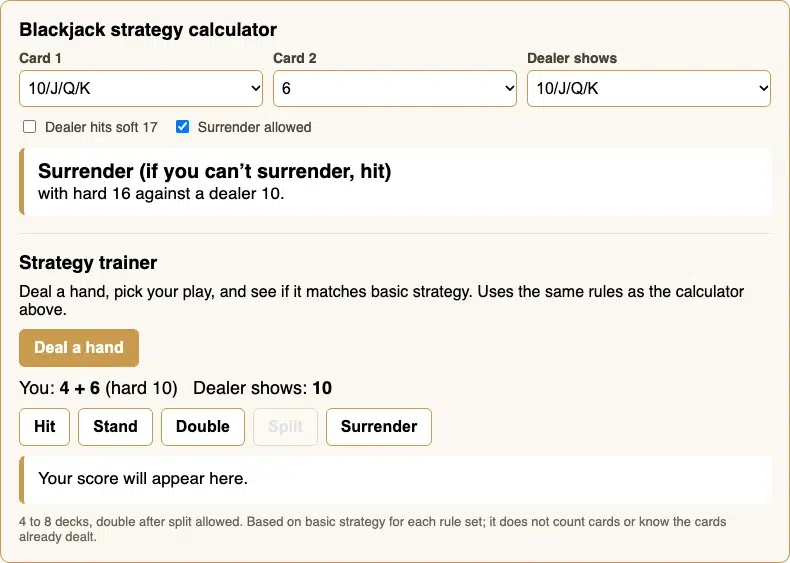Click the disabled Split button
Viewport: 790px width, 563px height.
point(285,427)
